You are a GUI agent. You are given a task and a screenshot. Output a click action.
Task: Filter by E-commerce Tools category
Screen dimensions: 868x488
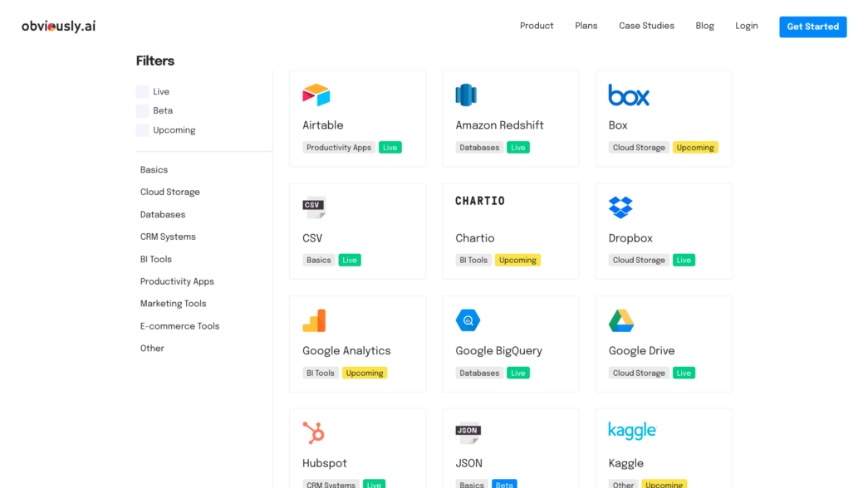180,326
